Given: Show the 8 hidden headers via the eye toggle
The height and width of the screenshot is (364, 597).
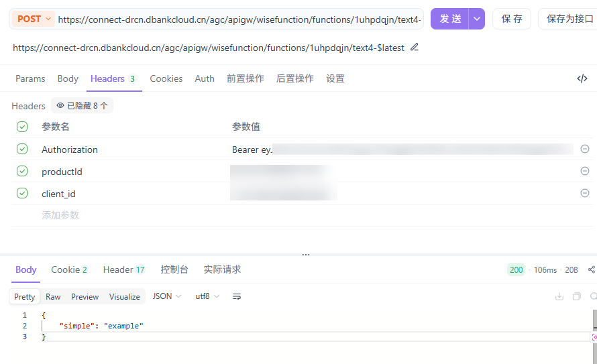Looking at the screenshot, I should coord(82,105).
